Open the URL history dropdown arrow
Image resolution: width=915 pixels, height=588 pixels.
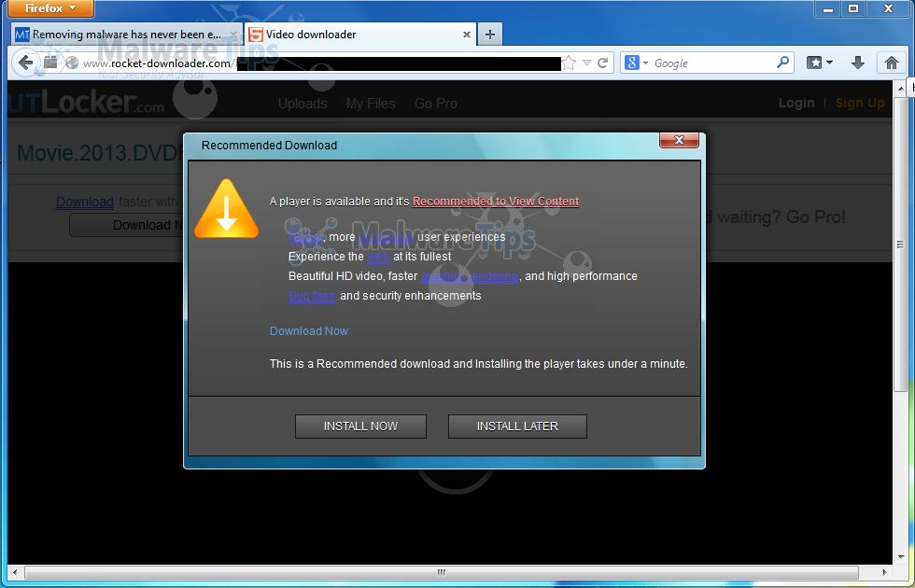(586, 63)
